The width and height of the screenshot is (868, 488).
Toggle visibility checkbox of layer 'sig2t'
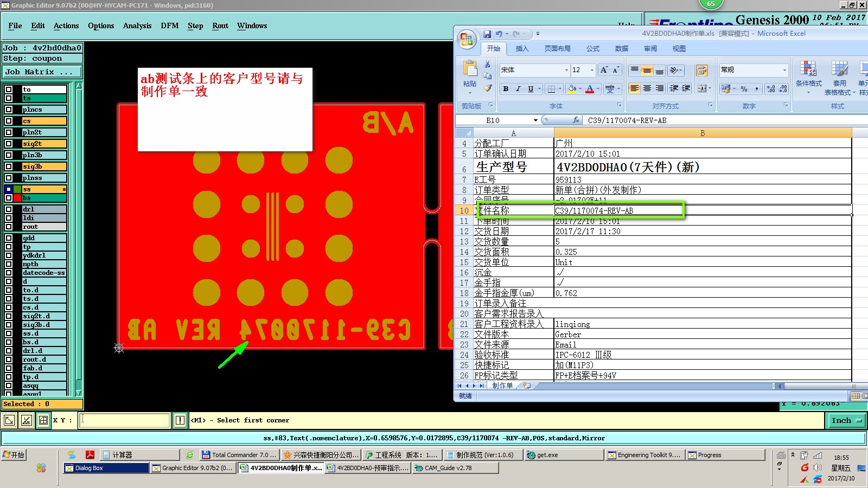pos(9,144)
